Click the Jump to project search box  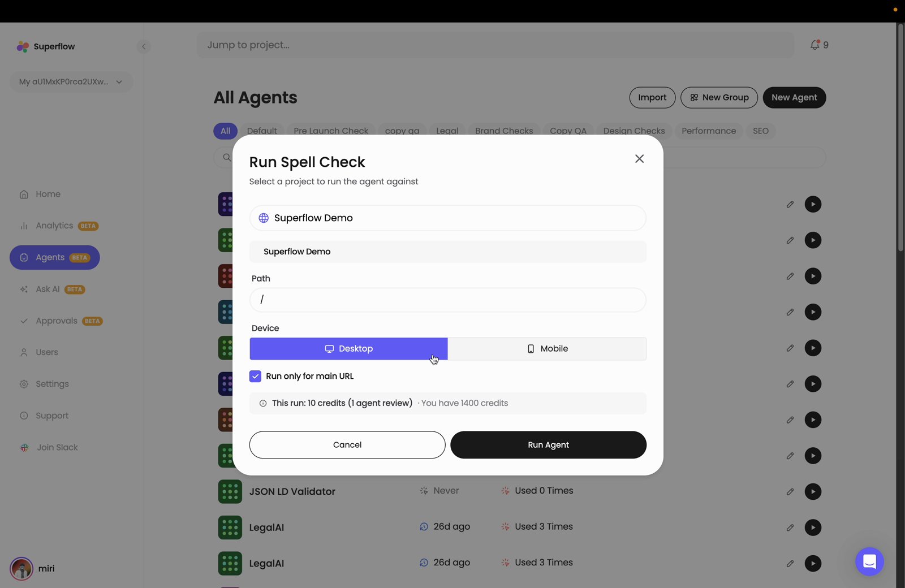(x=495, y=45)
